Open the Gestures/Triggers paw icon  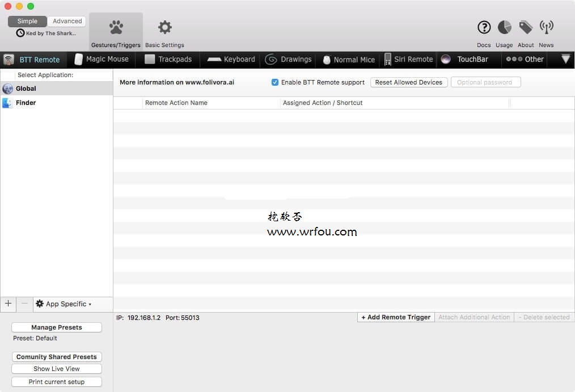116,27
